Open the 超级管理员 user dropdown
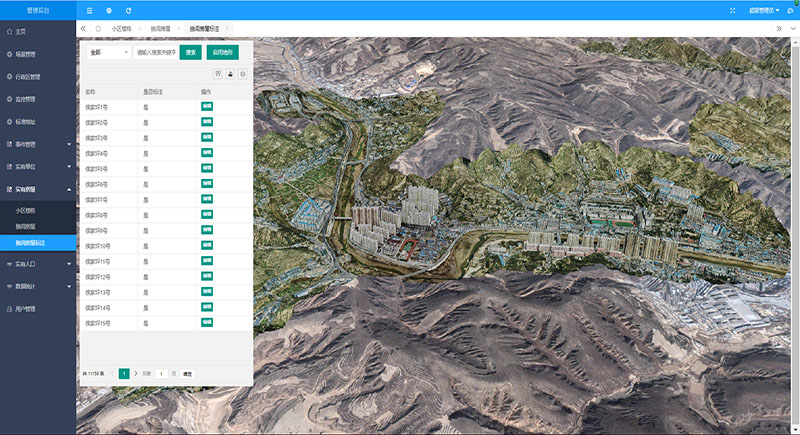 point(764,11)
